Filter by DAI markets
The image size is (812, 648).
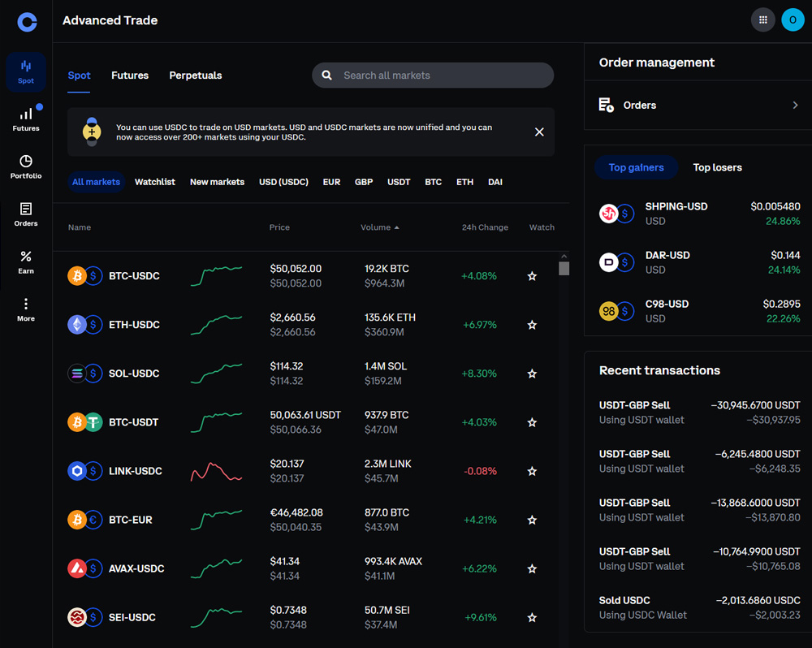click(x=495, y=182)
